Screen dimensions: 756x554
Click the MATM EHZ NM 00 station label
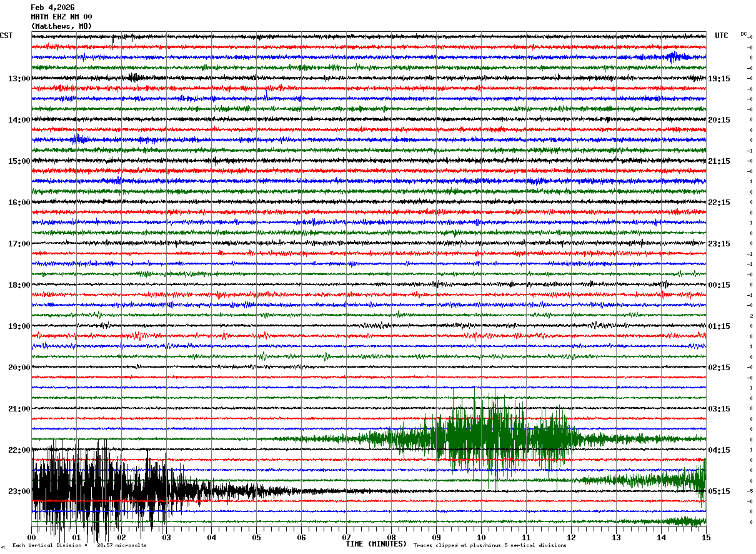(61, 17)
